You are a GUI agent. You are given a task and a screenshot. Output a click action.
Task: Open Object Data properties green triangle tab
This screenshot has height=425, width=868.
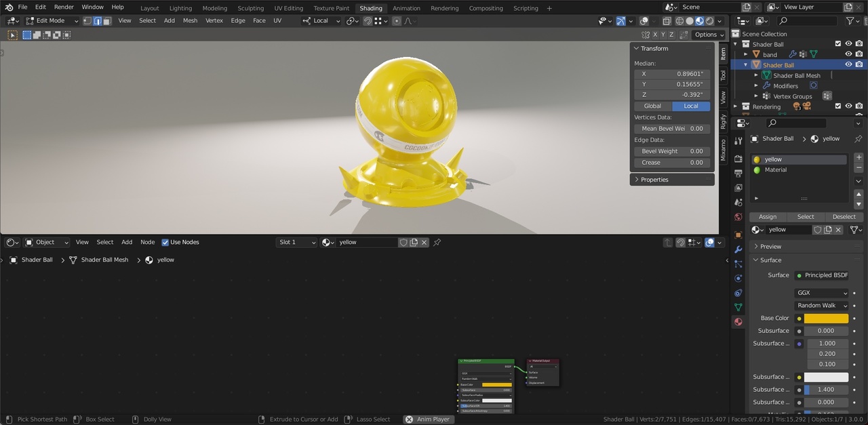[x=738, y=307]
